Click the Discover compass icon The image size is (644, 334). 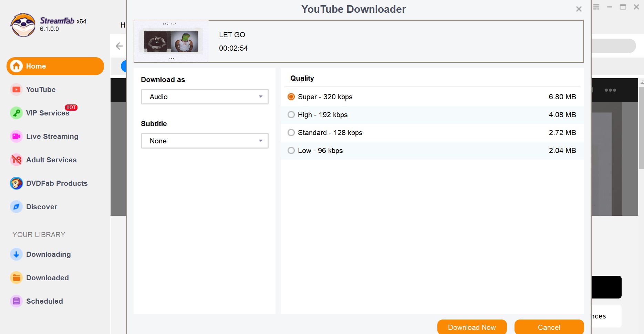pos(16,207)
